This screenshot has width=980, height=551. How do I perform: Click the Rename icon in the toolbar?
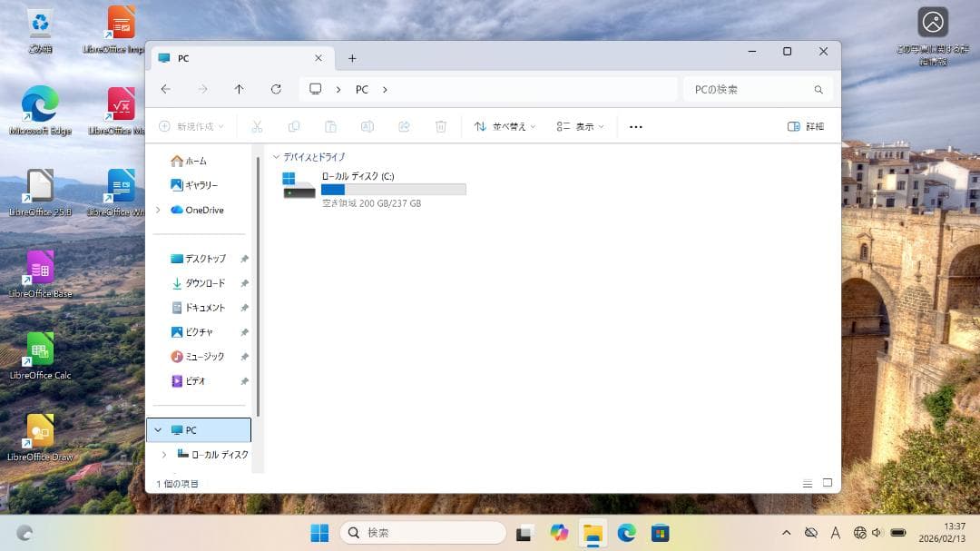[367, 126]
